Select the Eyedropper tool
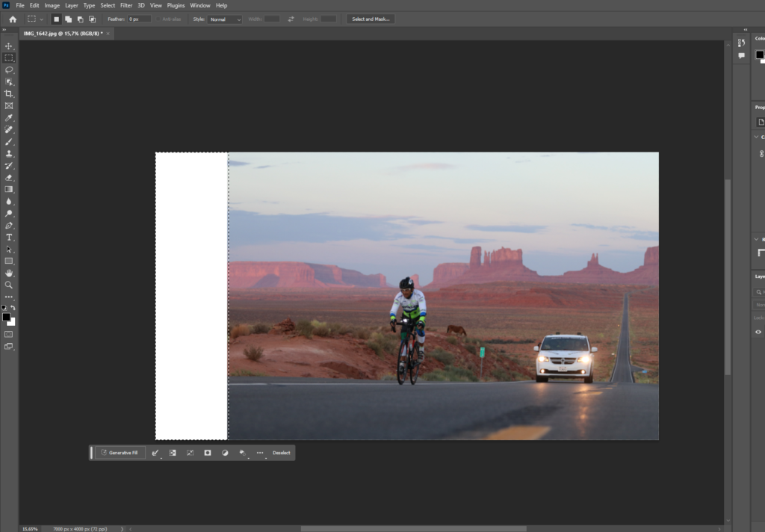This screenshot has width=765, height=532. (x=9, y=117)
